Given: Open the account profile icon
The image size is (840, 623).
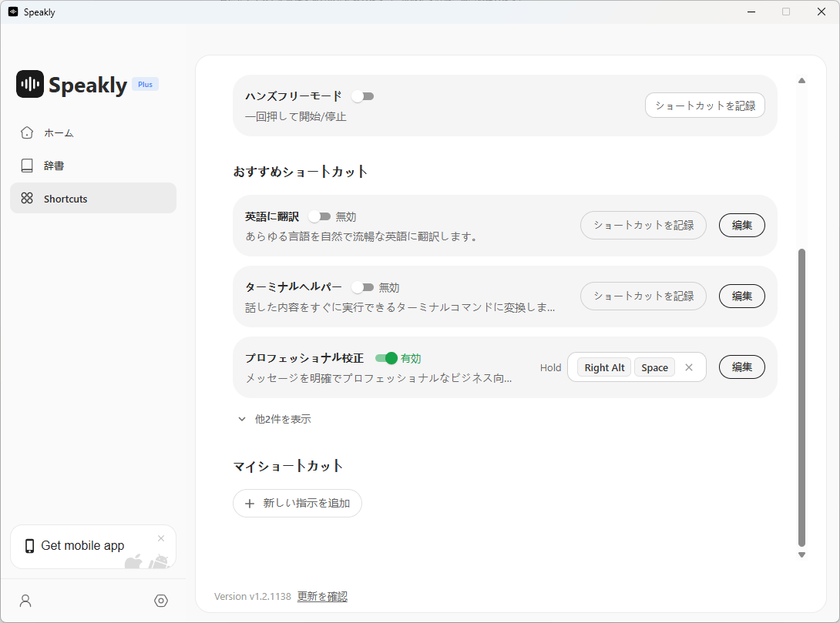Looking at the screenshot, I should pyautogui.click(x=25, y=601).
